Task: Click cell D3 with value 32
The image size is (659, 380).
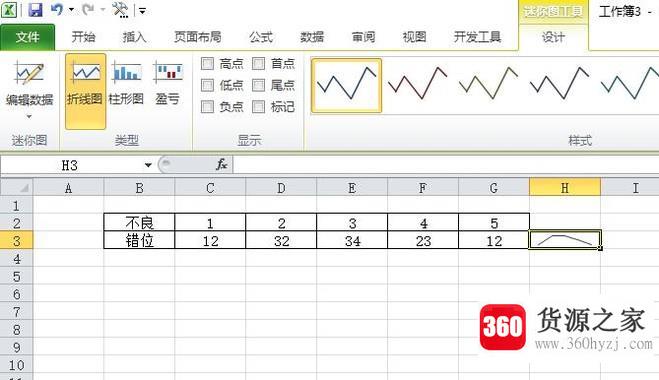Action: point(281,240)
